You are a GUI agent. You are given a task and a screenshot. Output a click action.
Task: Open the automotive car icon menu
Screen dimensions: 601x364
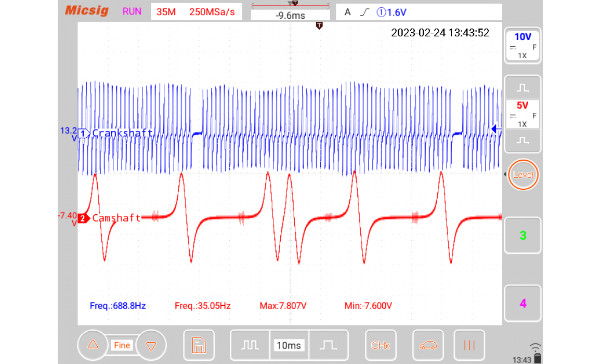(428, 345)
